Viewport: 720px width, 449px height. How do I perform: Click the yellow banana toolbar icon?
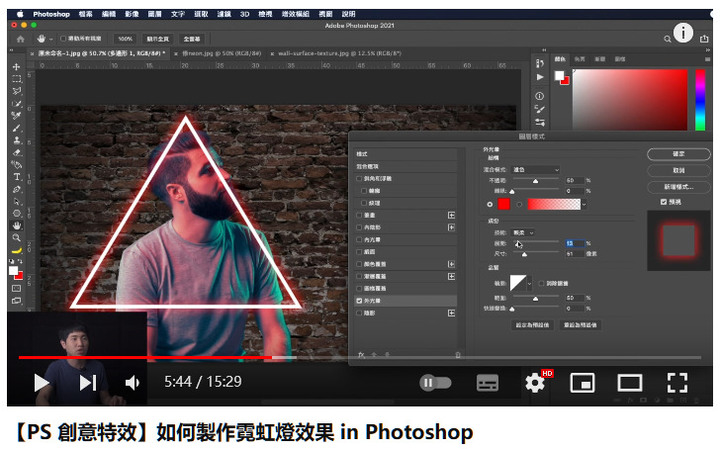pyautogui.click(x=17, y=251)
